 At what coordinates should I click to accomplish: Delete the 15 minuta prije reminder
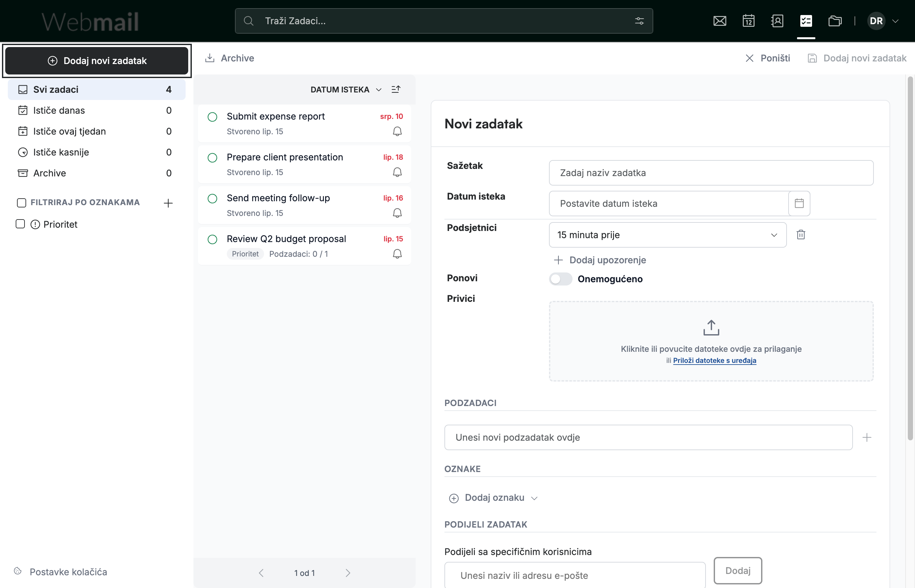pyautogui.click(x=801, y=235)
